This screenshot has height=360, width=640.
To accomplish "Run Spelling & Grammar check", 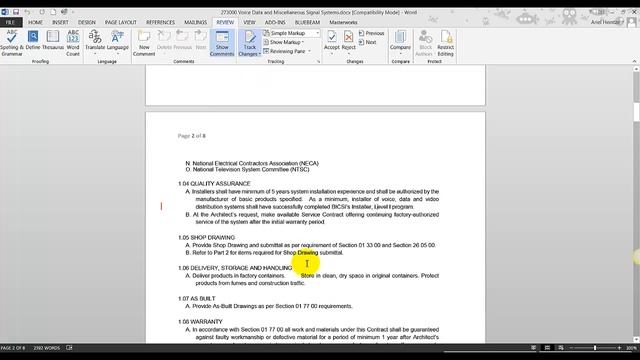I will (x=12, y=43).
